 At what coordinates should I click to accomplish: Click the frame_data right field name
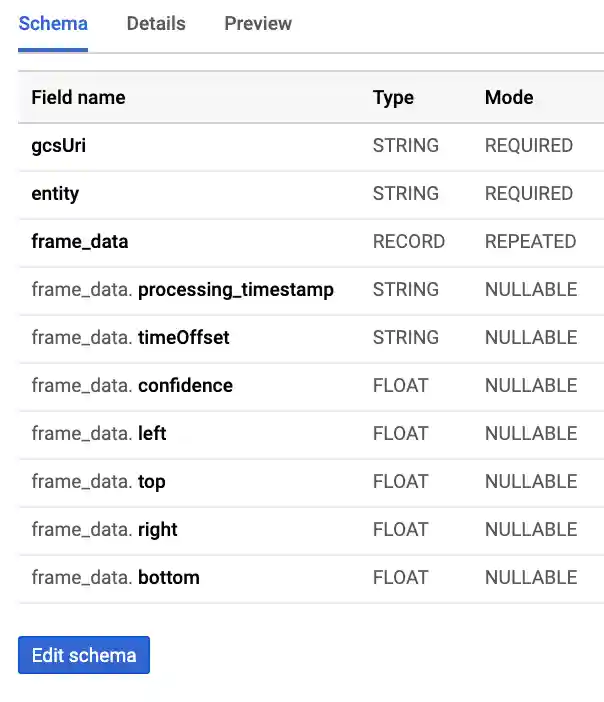(158, 530)
